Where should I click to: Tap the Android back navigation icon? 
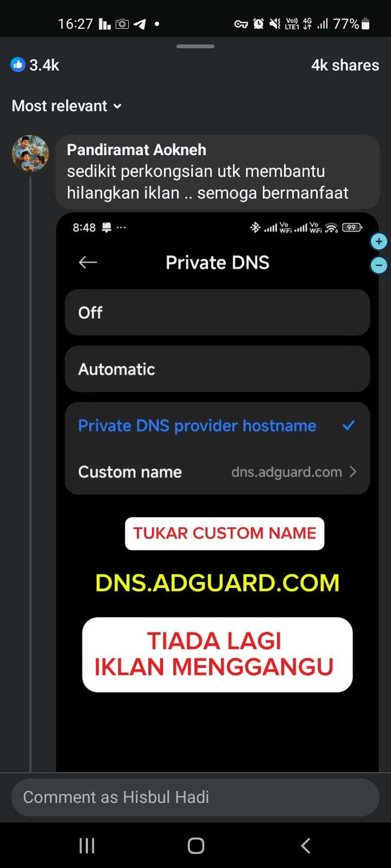[306, 845]
